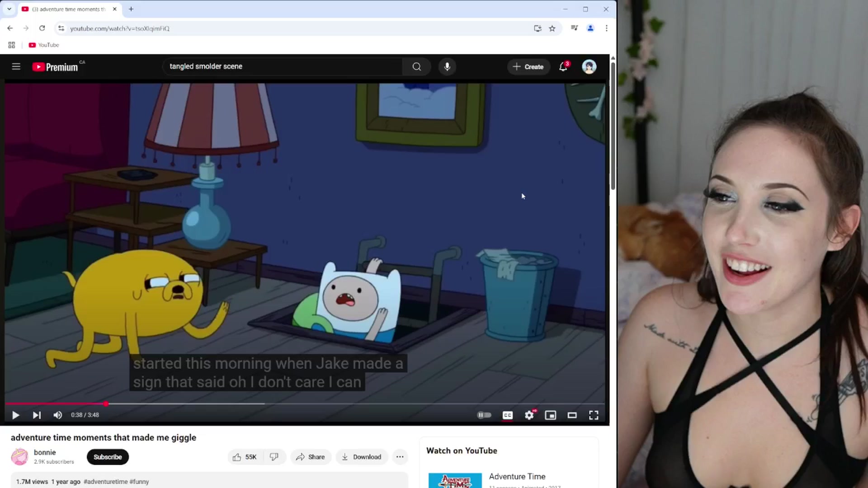Dislike the video
This screenshot has width=868, height=488.
click(x=274, y=457)
